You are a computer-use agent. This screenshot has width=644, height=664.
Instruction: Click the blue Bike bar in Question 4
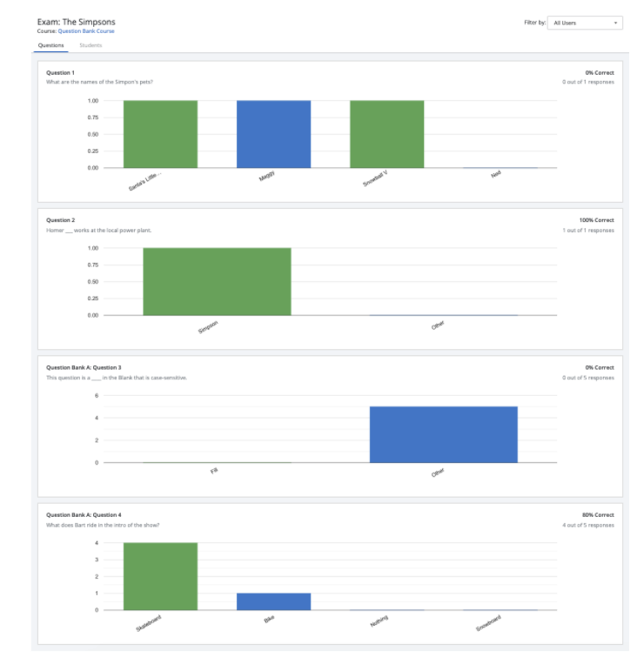click(x=273, y=601)
